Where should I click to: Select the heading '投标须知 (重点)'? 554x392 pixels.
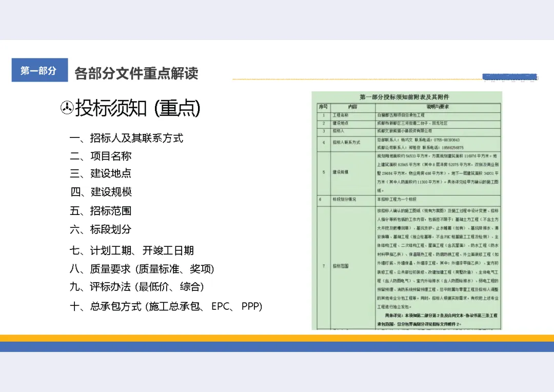138,108
